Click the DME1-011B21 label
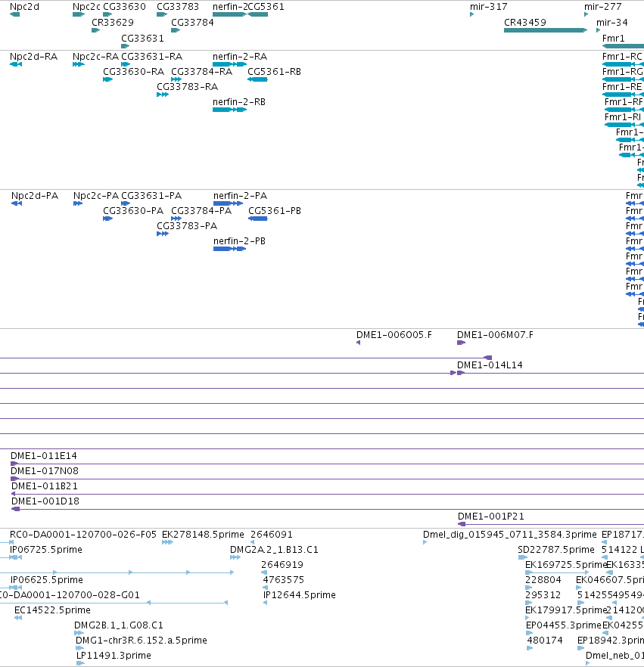This screenshot has width=644, height=667. [x=44, y=486]
